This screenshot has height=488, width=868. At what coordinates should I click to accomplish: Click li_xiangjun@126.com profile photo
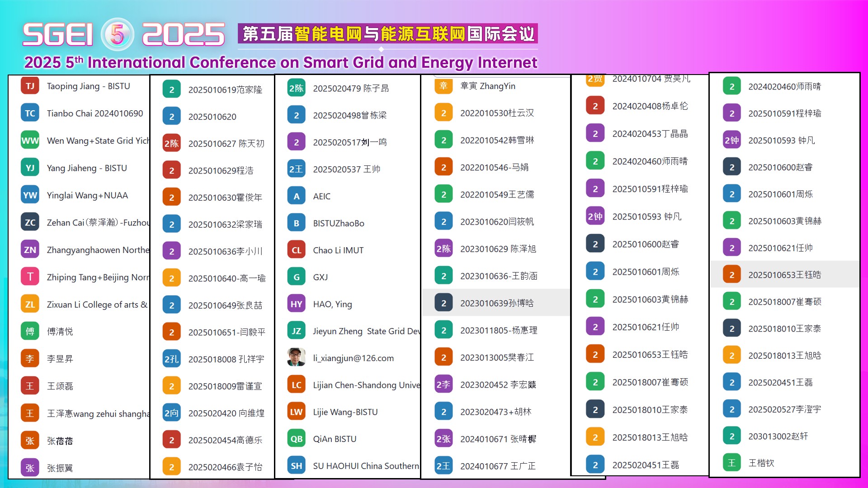click(x=296, y=358)
